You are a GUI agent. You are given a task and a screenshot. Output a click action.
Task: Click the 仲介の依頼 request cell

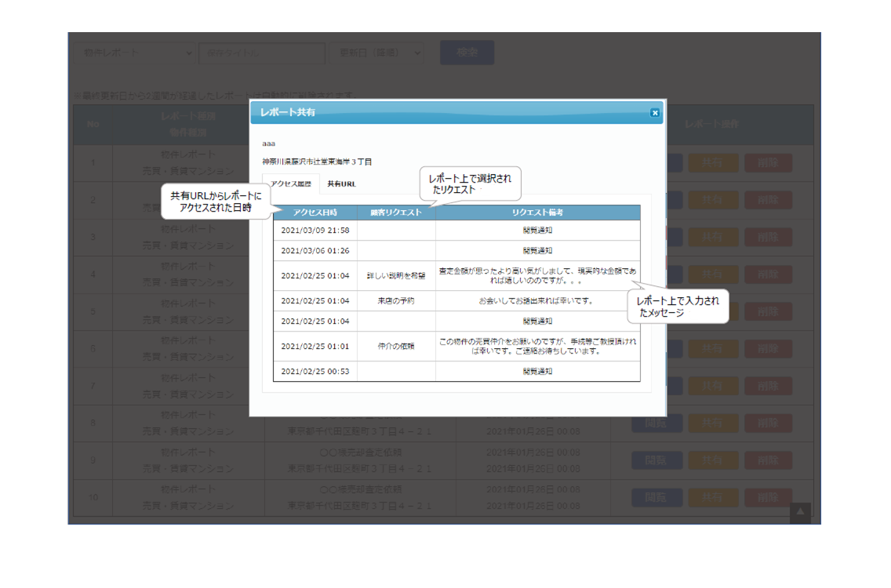tap(396, 347)
